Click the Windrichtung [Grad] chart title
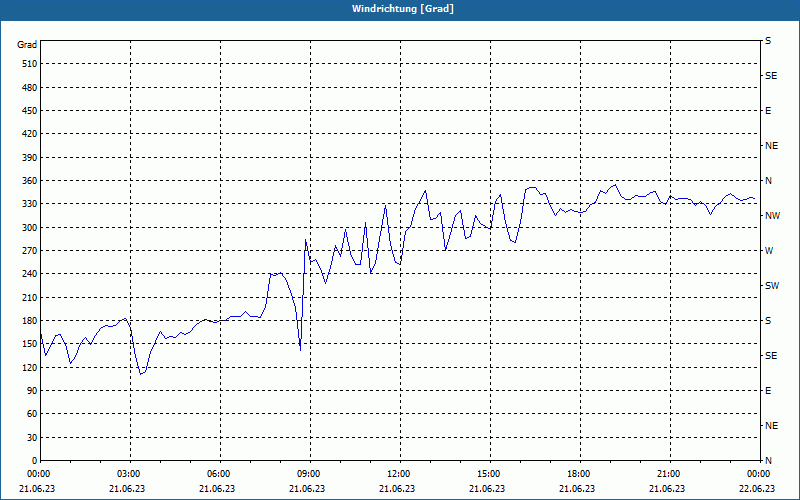Screen dimensions: 800x500 point(403,9)
